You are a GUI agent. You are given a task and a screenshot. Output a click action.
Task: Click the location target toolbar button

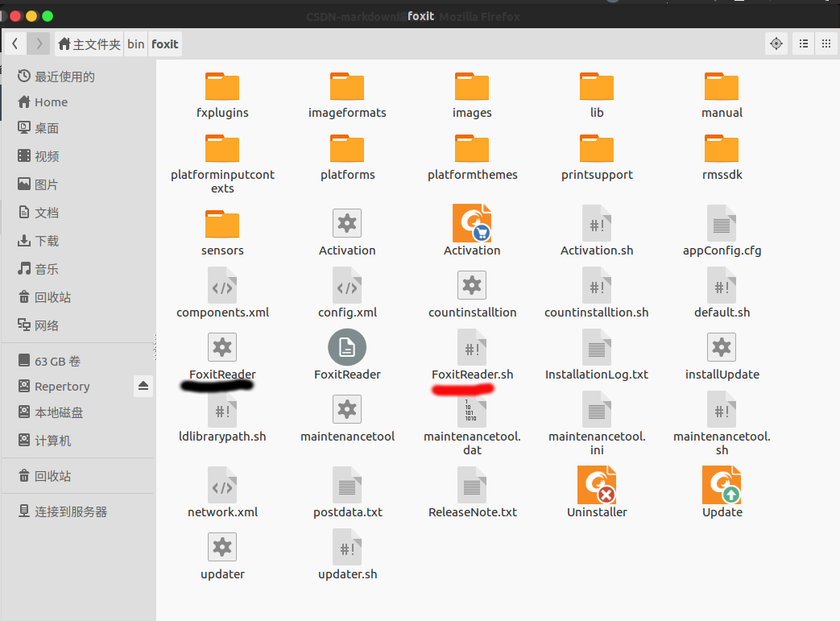776,44
